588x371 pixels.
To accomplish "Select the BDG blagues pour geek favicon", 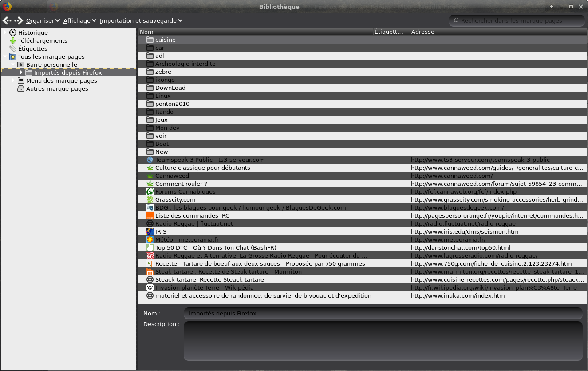I will 150,207.
